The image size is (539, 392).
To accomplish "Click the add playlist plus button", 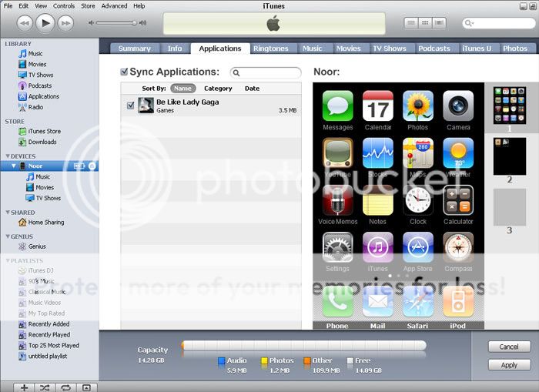I will click(x=24, y=388).
